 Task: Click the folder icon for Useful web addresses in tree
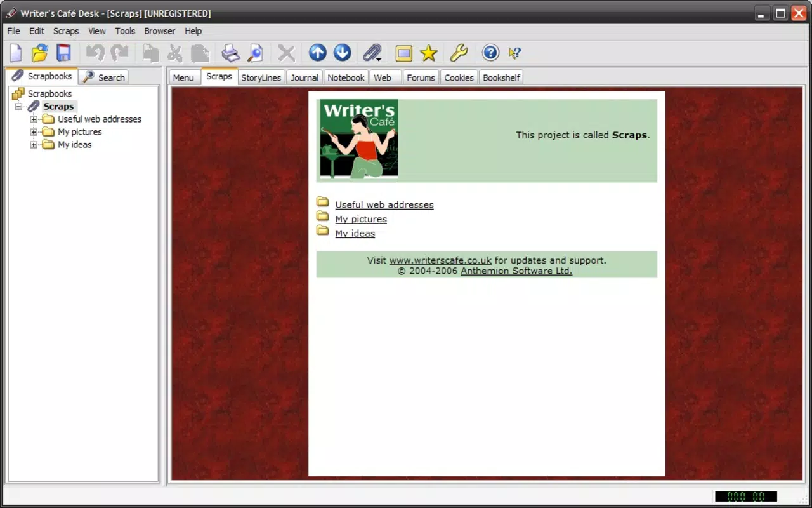[49, 119]
